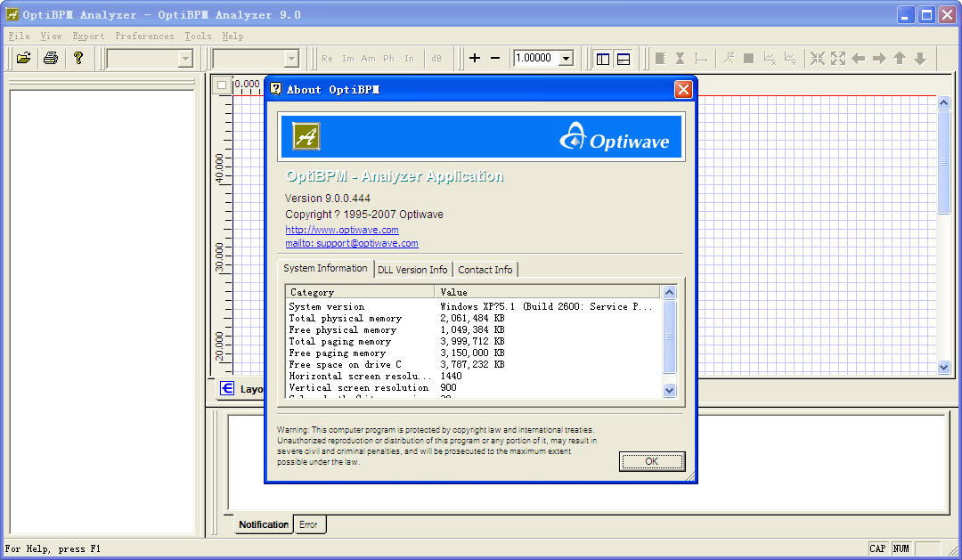Switch to the Contact Info tab
This screenshot has height=560, width=962.
[x=485, y=270]
